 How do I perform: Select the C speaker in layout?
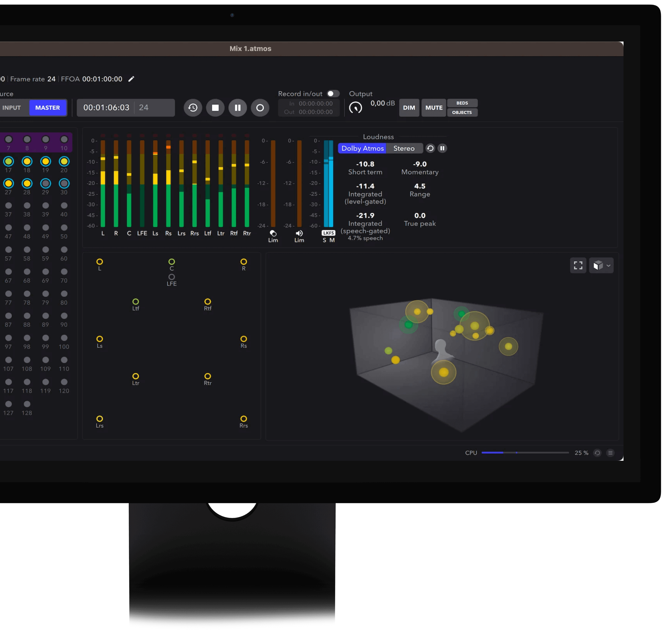pos(172,262)
